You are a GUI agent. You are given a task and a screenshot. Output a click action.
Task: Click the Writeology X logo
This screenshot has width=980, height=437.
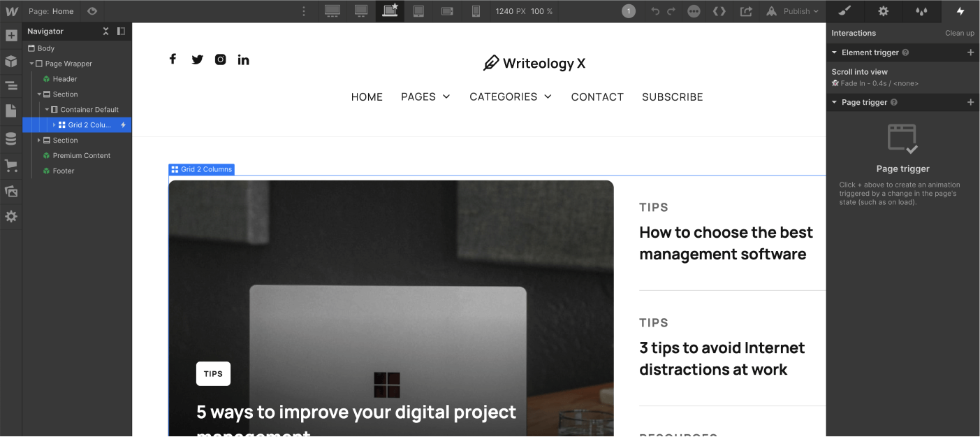pyautogui.click(x=534, y=64)
